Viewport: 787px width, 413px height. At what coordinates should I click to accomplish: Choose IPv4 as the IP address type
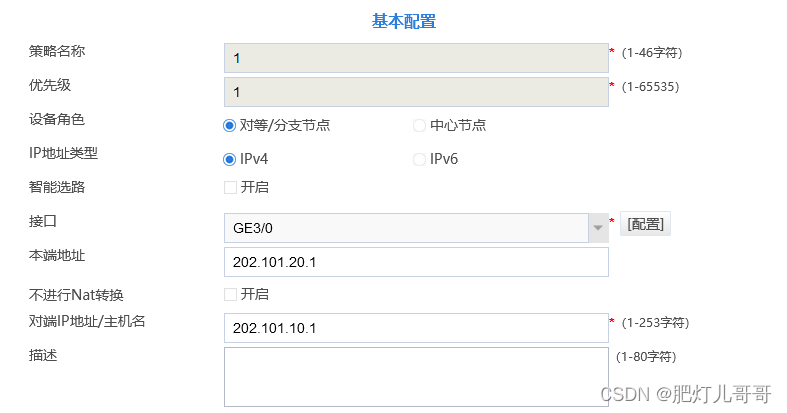[x=229, y=160]
